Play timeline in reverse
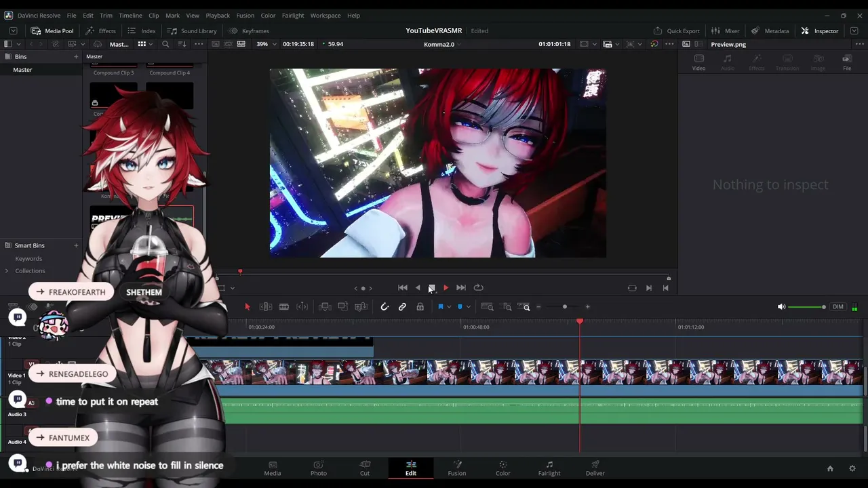This screenshot has height=488, width=868. pos(418,288)
